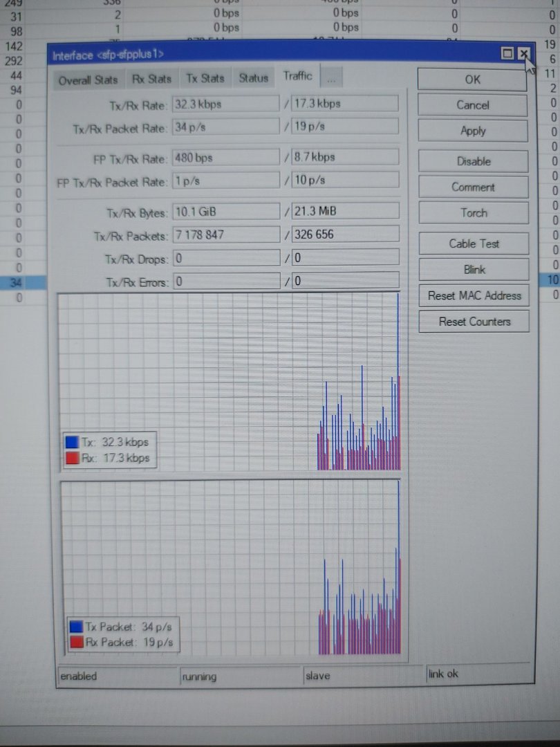
Task: Click the Tx Rate field showing 32.3 kbps
Action: (x=225, y=104)
